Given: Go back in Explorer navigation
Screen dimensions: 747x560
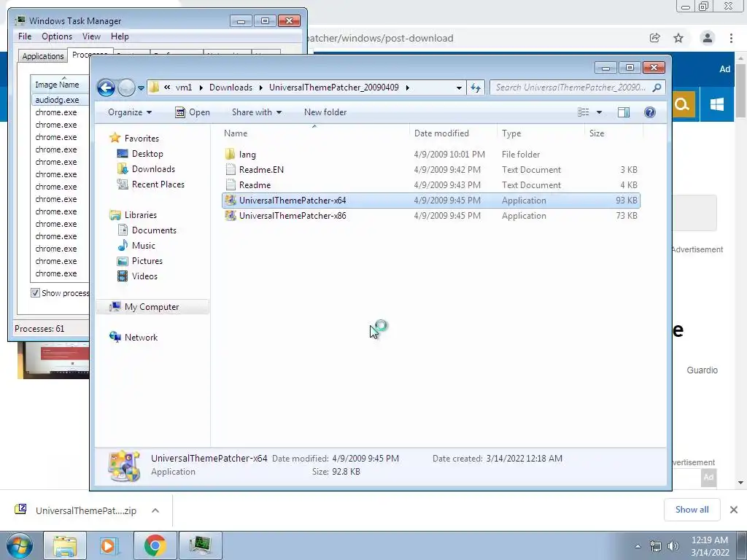Looking at the screenshot, I should click(106, 87).
